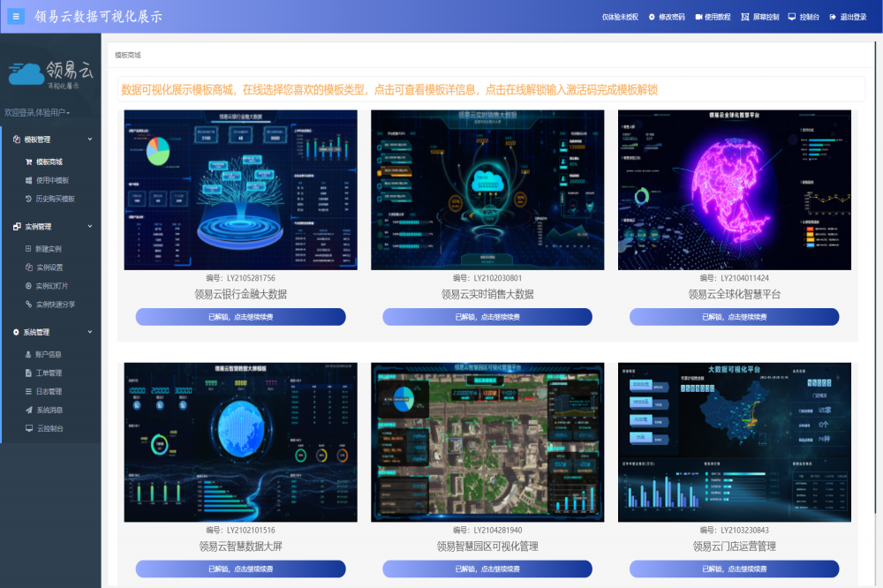
Task: Click the 使用教程 video camera icon
Action: [x=698, y=17]
